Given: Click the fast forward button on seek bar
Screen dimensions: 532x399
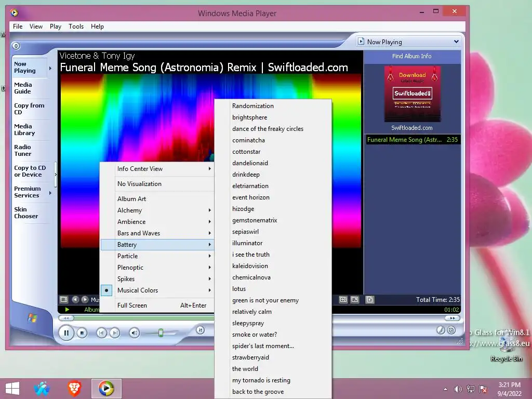Looking at the screenshot, I should pyautogui.click(x=453, y=318).
